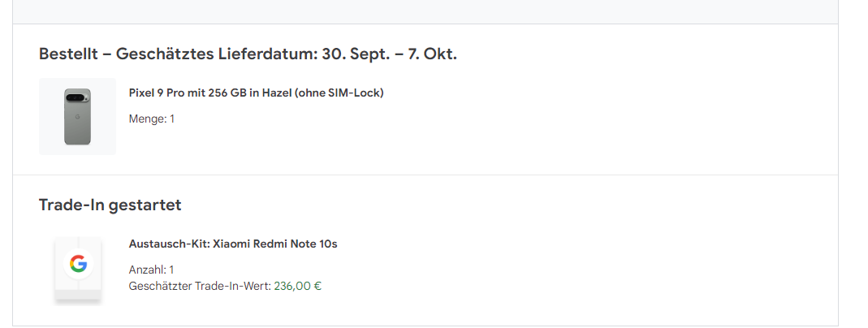Click the gray banner at page top
The height and width of the screenshot is (328, 868).
(425, 11)
